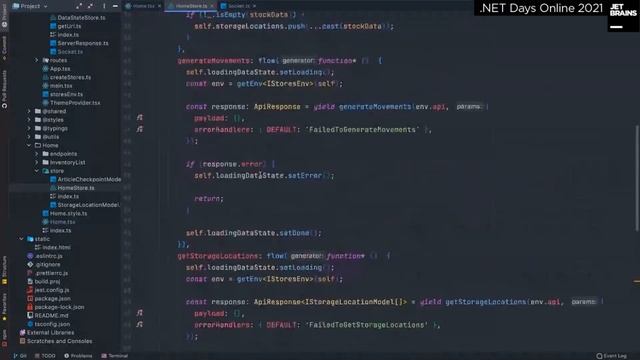The image size is (640, 360).
Task: Click gutter icon beside FailedToGenerateMovements errorHandlers line
Action: [140, 129]
